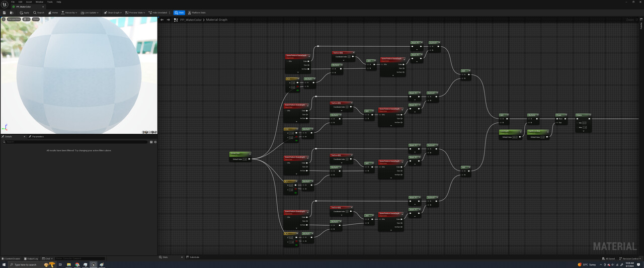This screenshot has width=644, height=268.
Task: Expand the Live Update dropdown
Action: tap(91, 13)
